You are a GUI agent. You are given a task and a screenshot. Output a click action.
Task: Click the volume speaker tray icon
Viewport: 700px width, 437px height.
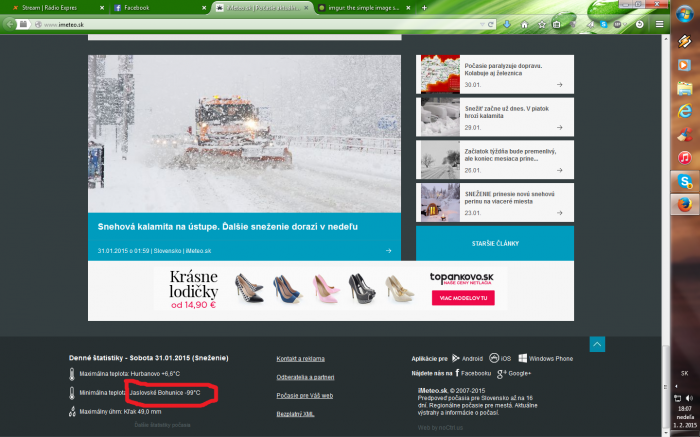(690, 398)
